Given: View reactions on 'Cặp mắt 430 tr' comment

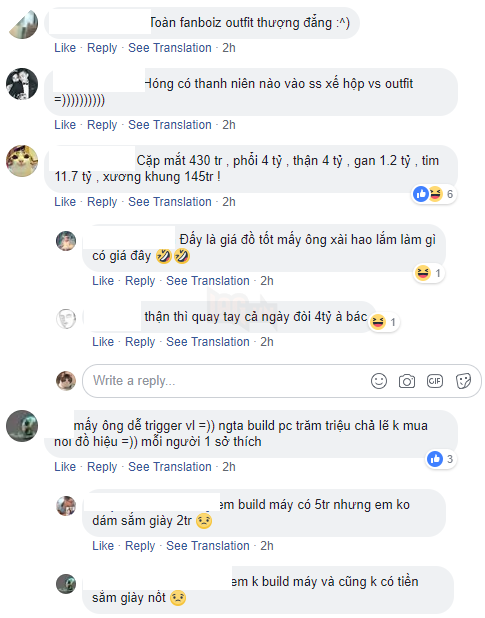Looking at the screenshot, I should 435,194.
